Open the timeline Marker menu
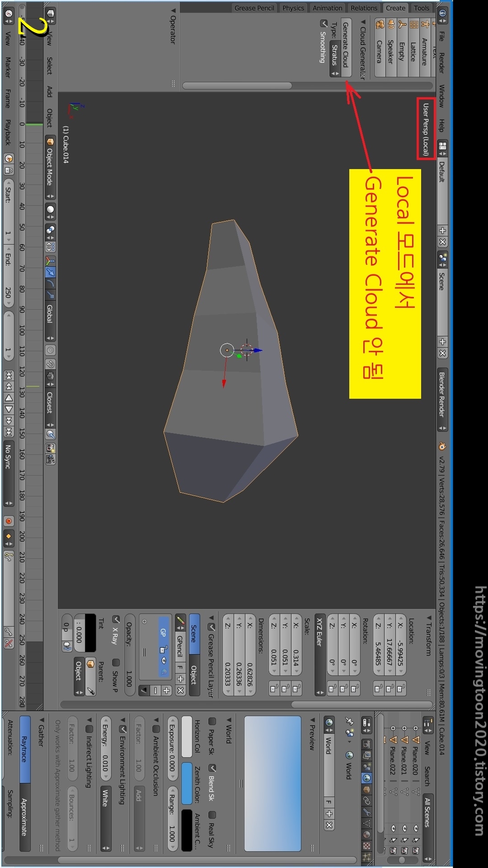Image resolution: width=488 pixels, height=868 pixels. point(8,67)
